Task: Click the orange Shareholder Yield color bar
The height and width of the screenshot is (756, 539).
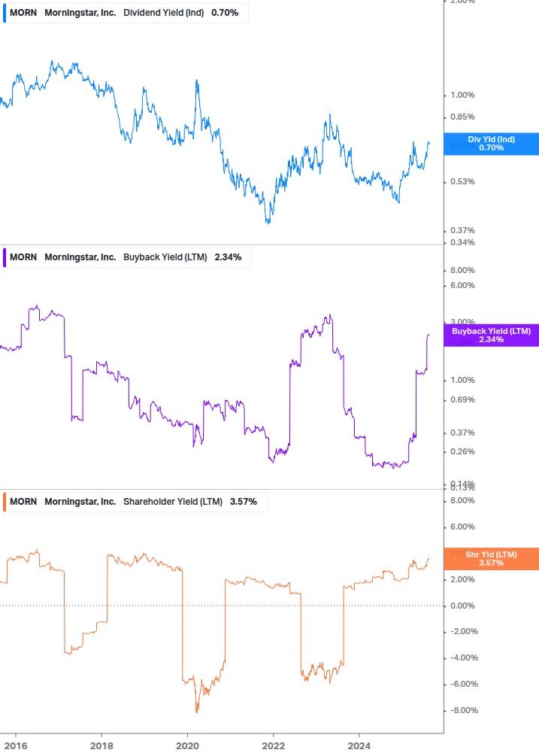Action: 5,502
